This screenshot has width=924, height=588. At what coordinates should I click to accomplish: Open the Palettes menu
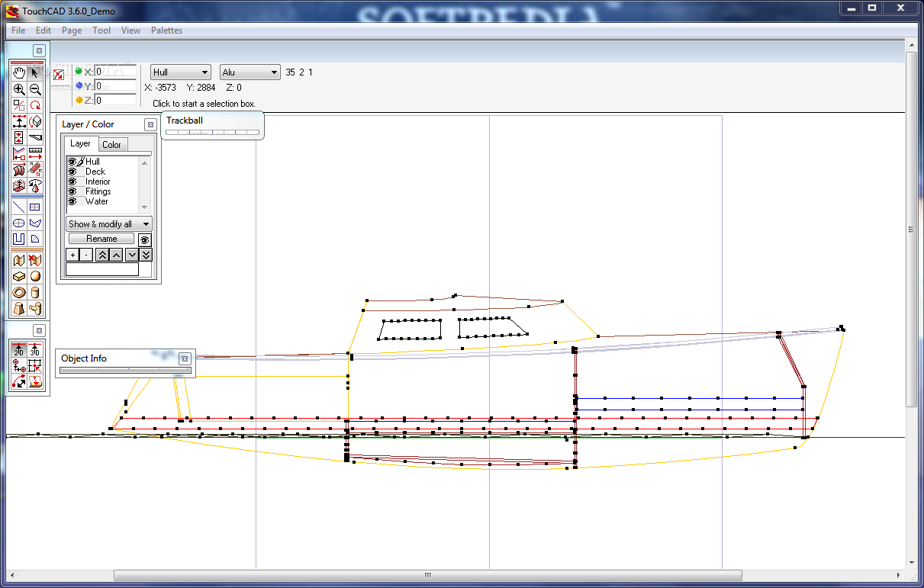pos(166,31)
